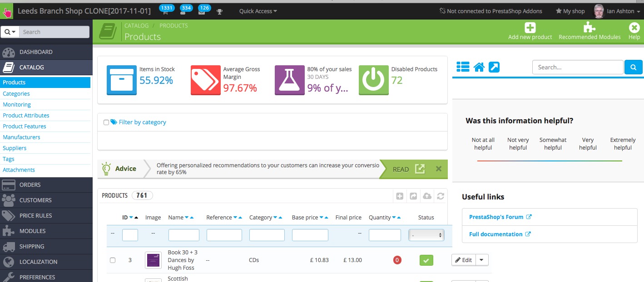The width and height of the screenshot is (644, 282).
Task: Click Not connected to PrestaShop Addons
Action: [x=491, y=11]
